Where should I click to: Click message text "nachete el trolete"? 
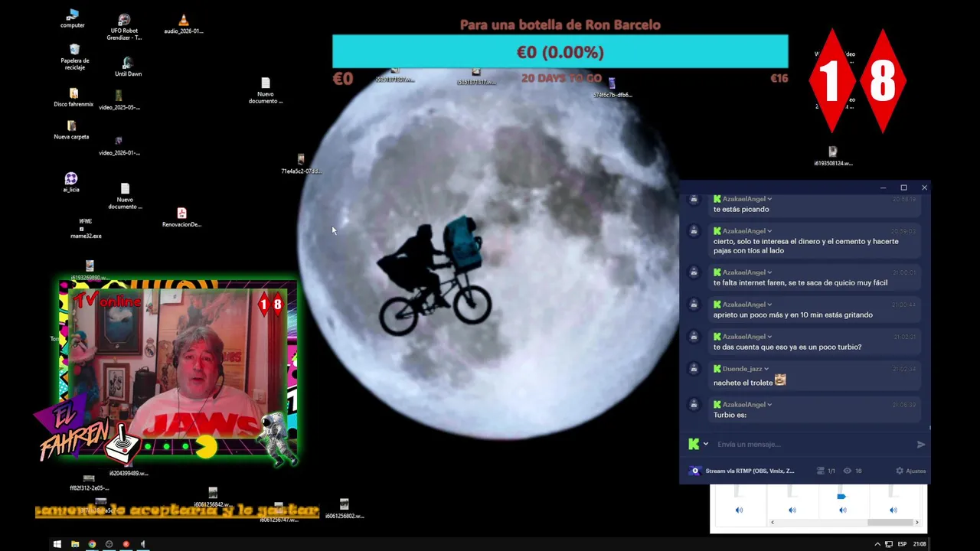click(743, 383)
